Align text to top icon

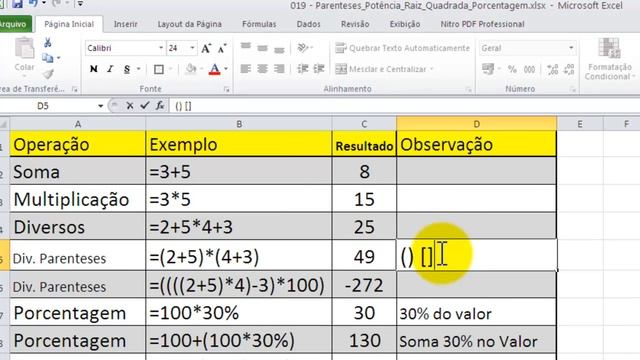tap(246, 47)
